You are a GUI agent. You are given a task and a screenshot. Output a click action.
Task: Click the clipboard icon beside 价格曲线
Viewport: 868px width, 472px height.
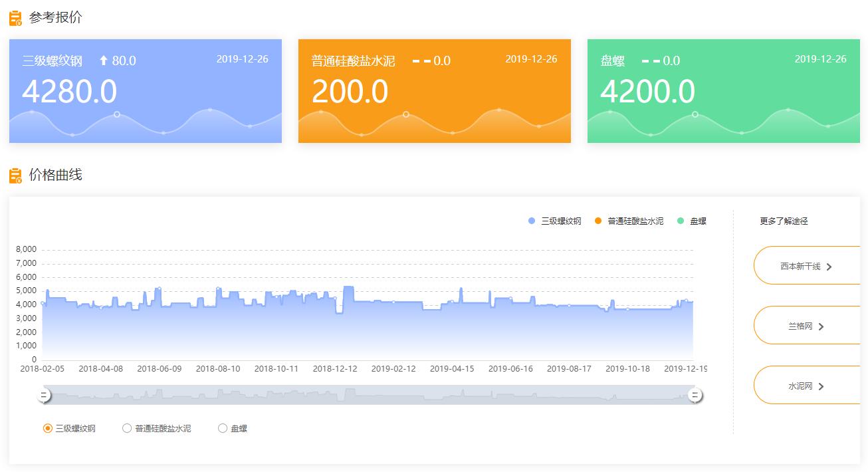(15, 176)
